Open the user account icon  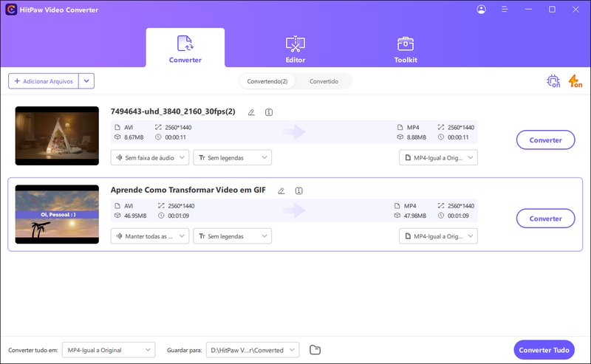pos(482,10)
